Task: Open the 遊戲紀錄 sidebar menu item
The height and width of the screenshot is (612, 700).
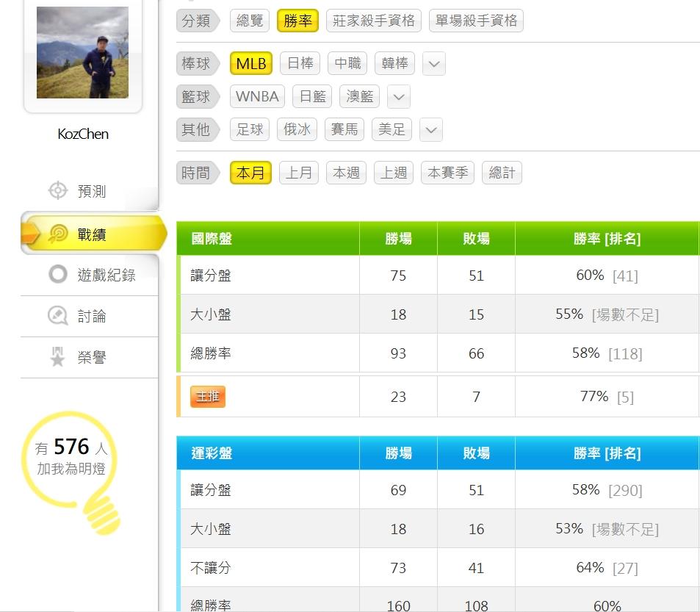Action: (x=90, y=275)
